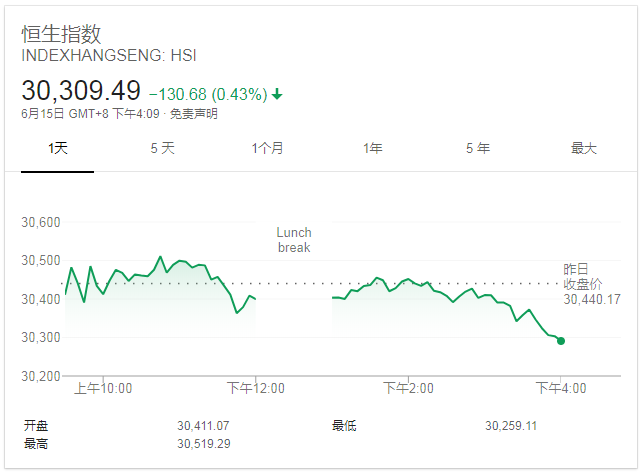Select the 最大 range tab

point(584,148)
